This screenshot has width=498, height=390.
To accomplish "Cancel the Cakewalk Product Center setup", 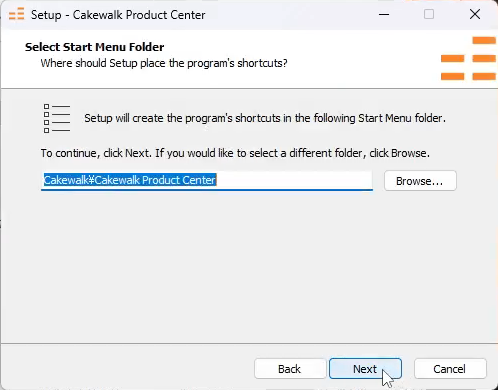I will (x=450, y=369).
